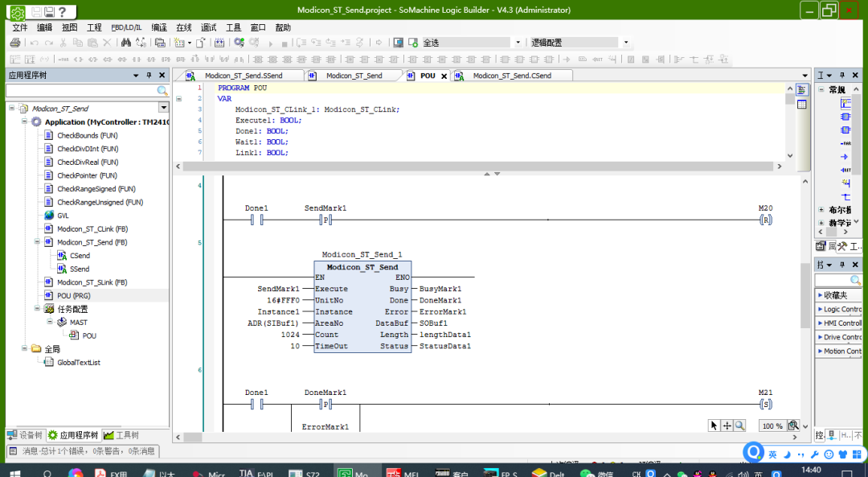Click the Cut scissors icon
The image size is (868, 477).
click(x=63, y=43)
